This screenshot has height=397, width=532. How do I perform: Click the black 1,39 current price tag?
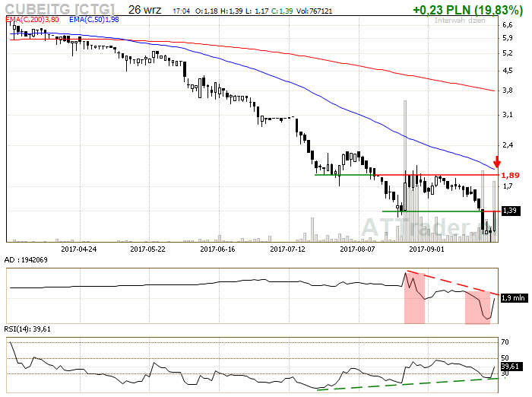coord(510,211)
